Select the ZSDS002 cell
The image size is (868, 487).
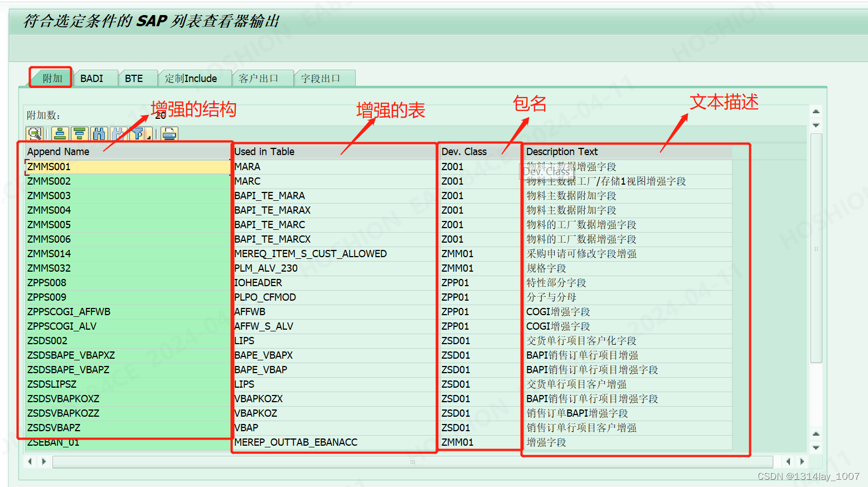tap(128, 341)
